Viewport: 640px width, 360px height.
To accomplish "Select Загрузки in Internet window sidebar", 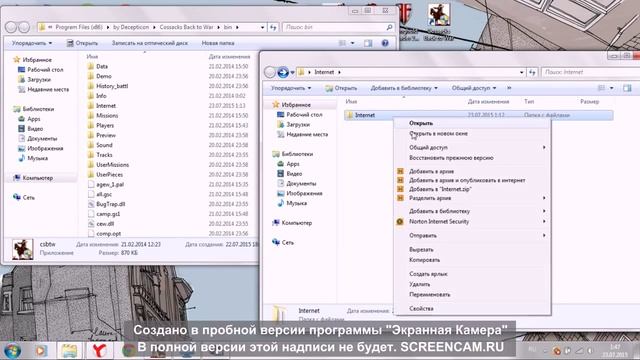I will point(298,124).
